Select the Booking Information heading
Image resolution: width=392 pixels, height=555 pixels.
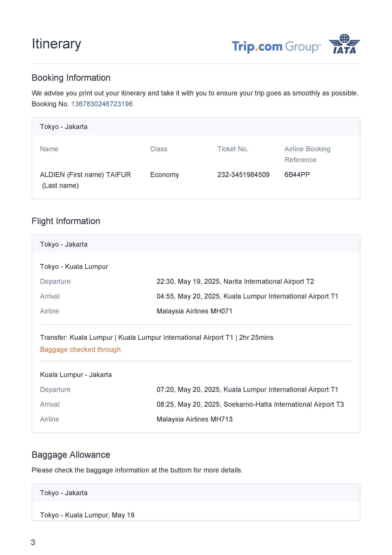pyautogui.click(x=71, y=78)
